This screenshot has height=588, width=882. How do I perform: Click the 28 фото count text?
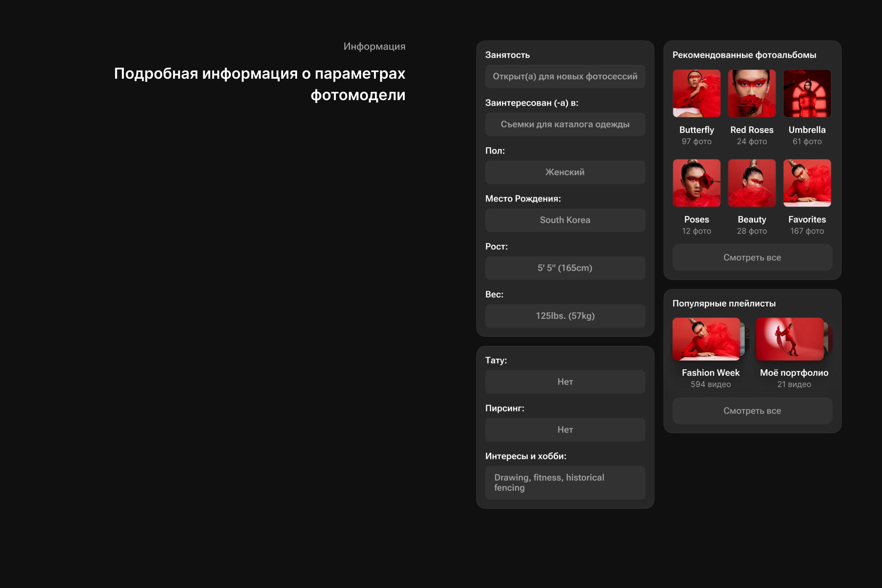click(752, 231)
